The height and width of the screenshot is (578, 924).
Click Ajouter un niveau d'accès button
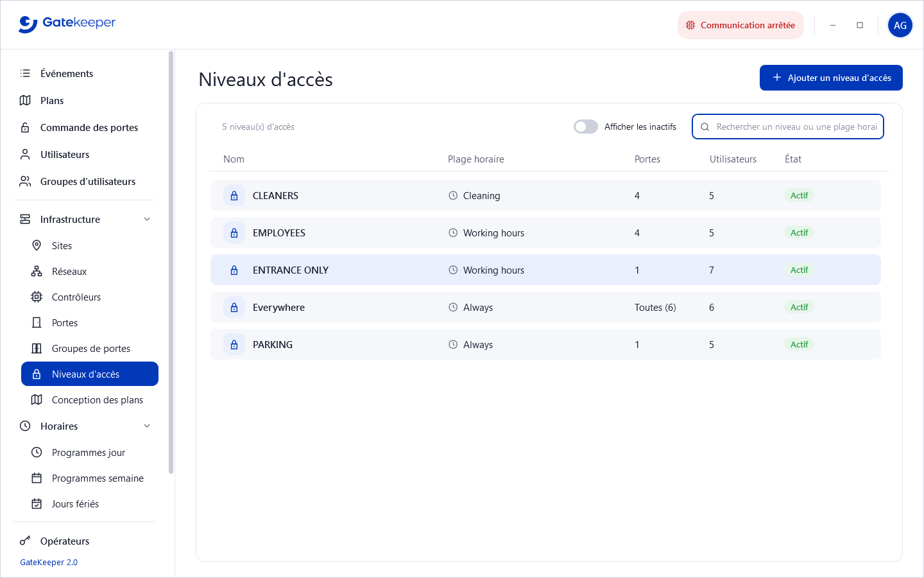click(x=831, y=78)
